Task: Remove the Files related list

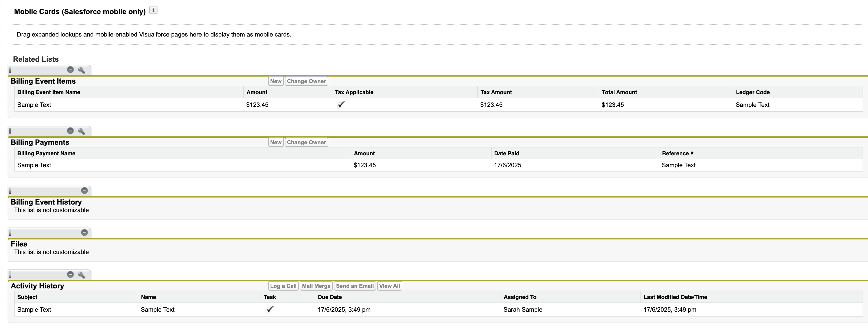Action: click(84, 233)
